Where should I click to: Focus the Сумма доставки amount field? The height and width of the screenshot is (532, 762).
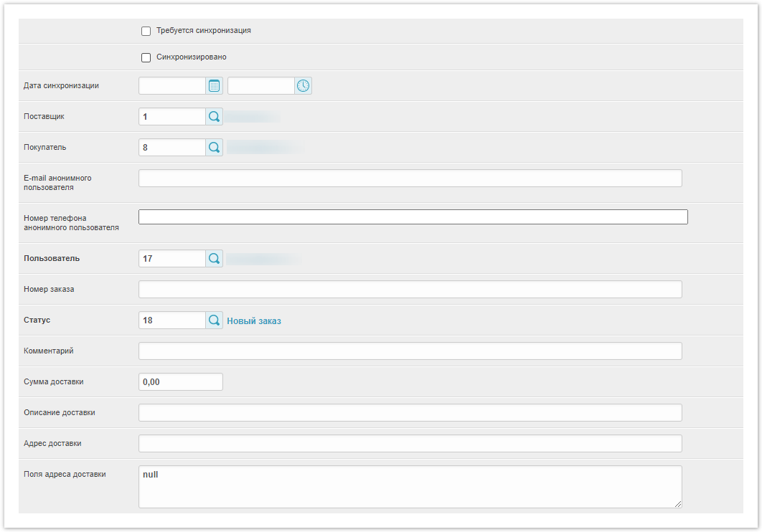180,382
